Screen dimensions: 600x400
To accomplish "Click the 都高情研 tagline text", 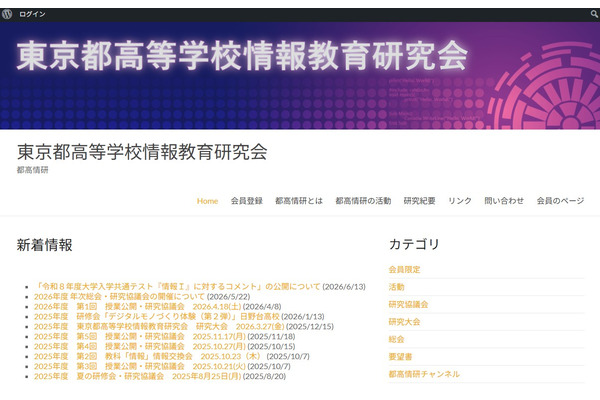I will (33, 170).
